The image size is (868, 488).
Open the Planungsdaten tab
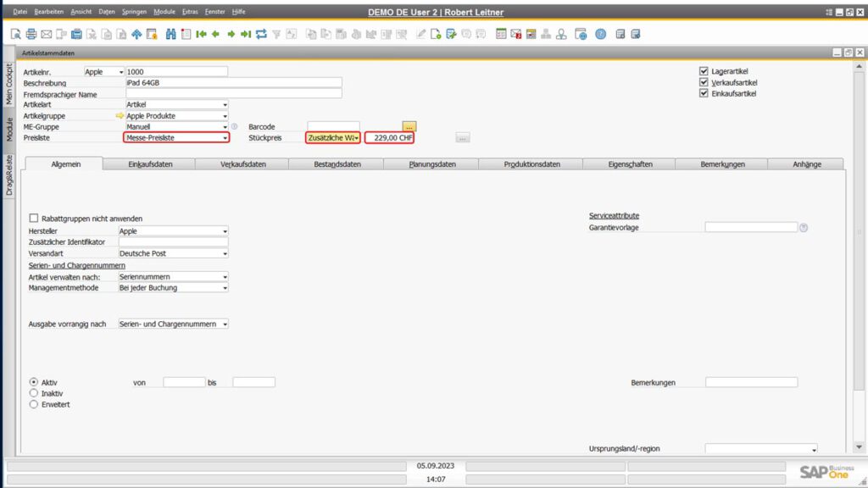pyautogui.click(x=432, y=164)
